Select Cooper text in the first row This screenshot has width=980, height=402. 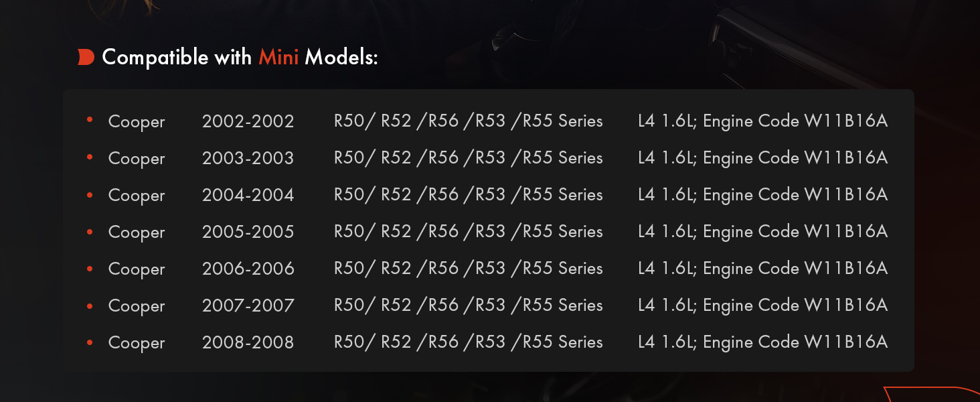137,122
